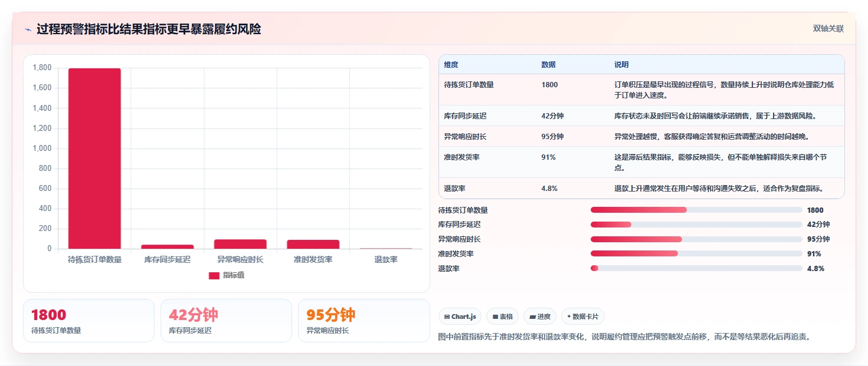
Task: Click the 待拣货订单数量 progress bar
Action: click(696, 210)
